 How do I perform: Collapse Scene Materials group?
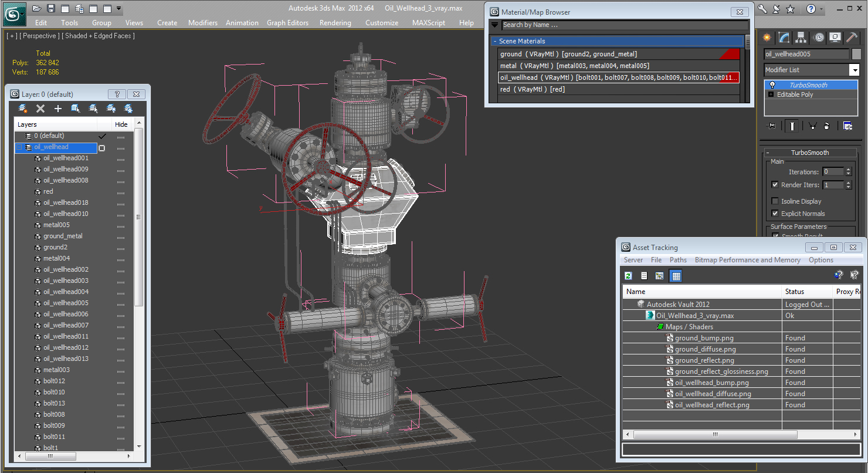pyautogui.click(x=495, y=41)
